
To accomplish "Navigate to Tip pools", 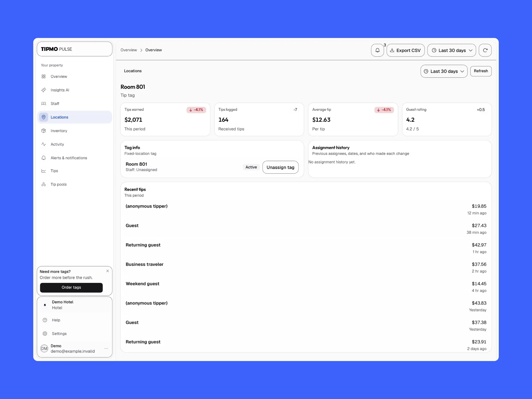I will (x=75, y=185).
